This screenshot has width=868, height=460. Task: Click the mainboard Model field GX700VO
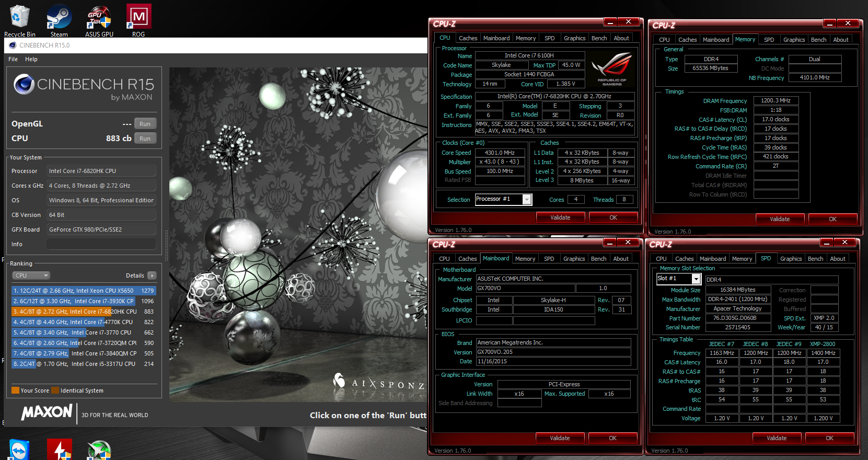click(x=525, y=288)
